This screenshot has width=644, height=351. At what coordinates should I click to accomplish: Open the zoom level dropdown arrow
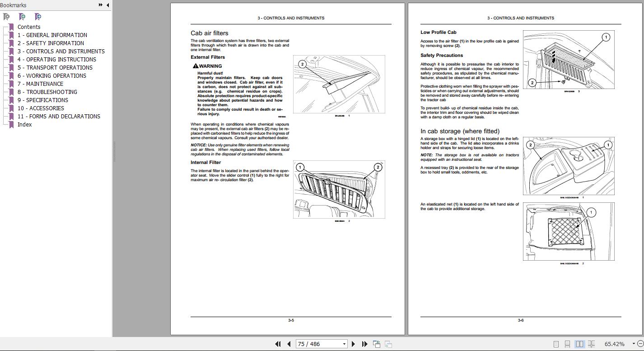tap(633, 344)
